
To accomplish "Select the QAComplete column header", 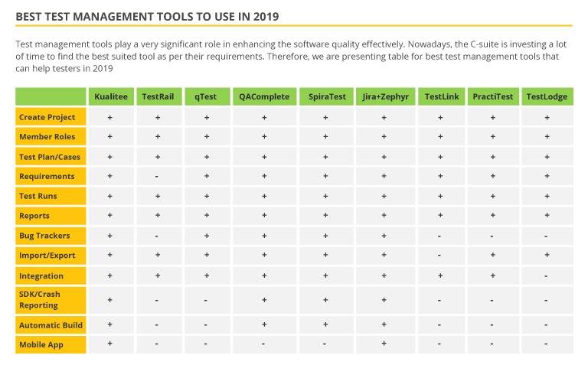I will pos(264,96).
